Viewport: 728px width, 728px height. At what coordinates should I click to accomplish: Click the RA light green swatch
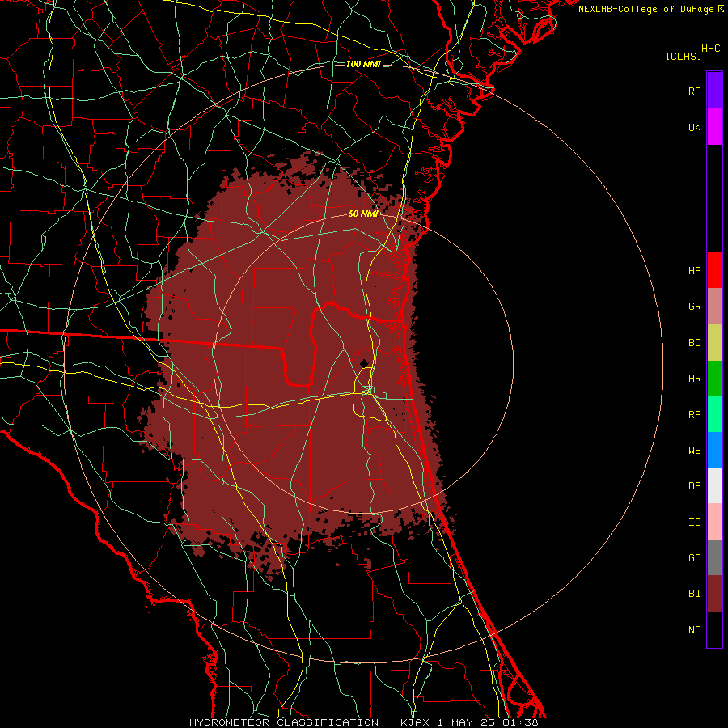coord(714,414)
